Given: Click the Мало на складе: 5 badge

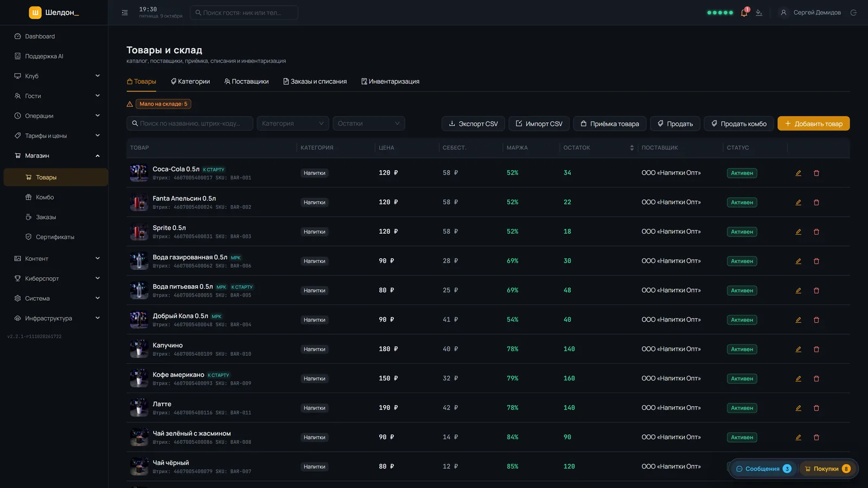Looking at the screenshot, I should [x=163, y=104].
